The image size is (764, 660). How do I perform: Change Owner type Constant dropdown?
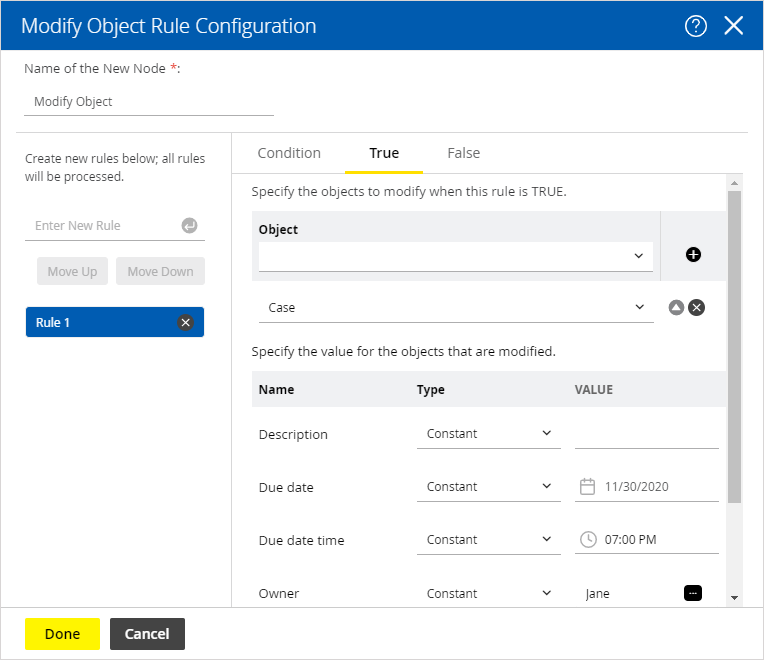[x=488, y=593]
